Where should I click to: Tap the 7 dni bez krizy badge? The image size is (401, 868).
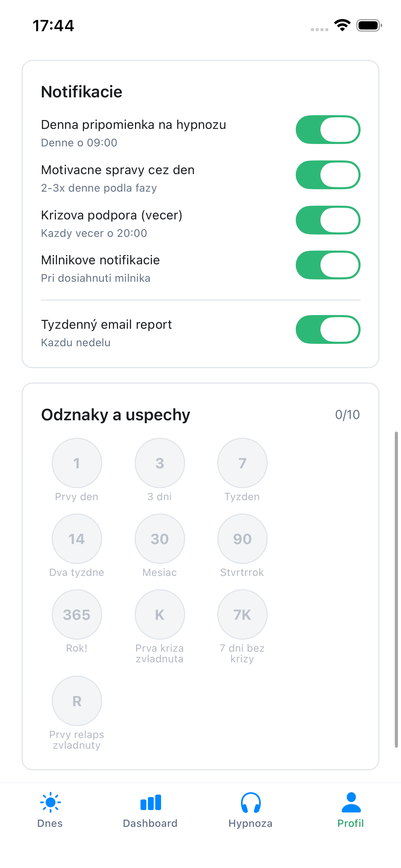click(242, 615)
